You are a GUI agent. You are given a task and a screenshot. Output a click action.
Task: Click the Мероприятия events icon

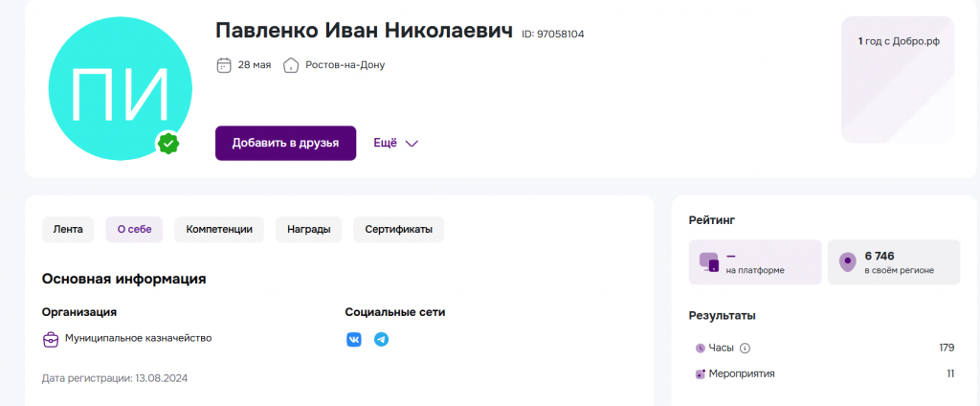700,373
